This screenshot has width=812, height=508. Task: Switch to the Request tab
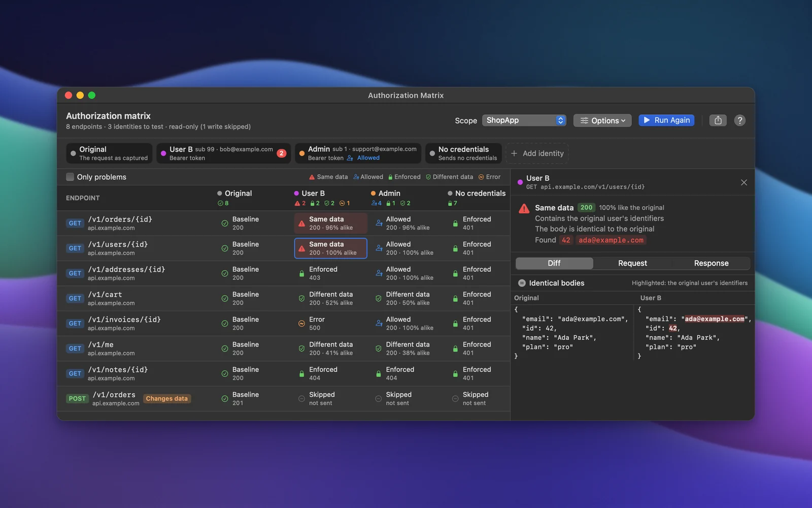tap(632, 263)
